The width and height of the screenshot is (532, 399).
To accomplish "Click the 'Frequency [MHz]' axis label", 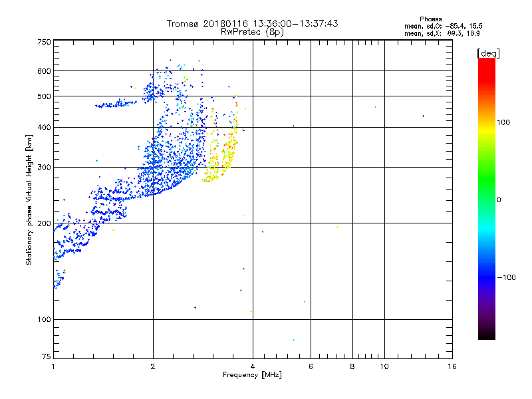I will tap(252, 375).
